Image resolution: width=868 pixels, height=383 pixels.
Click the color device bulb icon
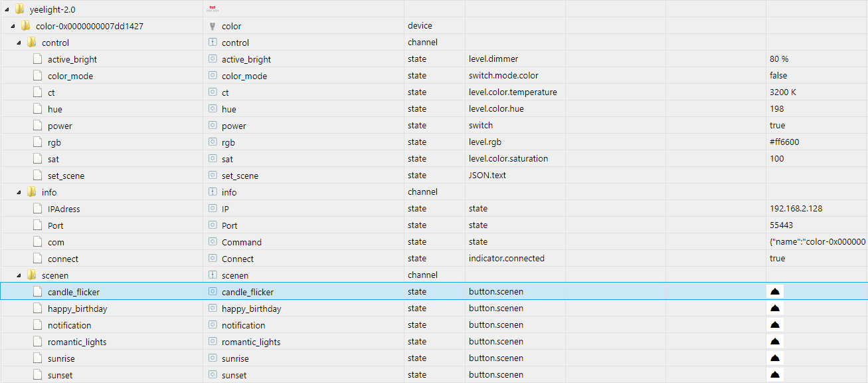213,26
